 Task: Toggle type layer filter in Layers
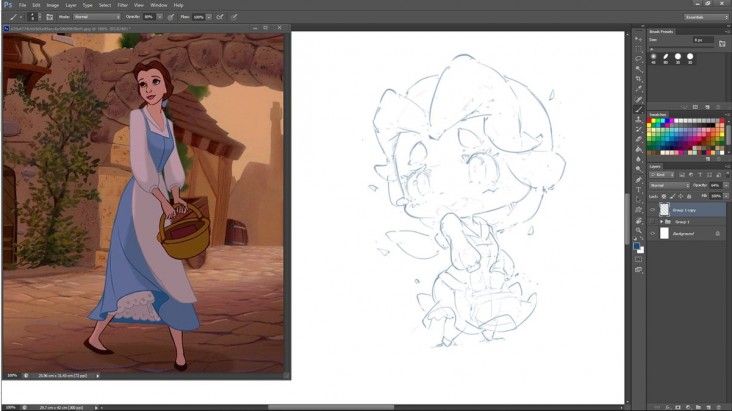click(x=700, y=175)
